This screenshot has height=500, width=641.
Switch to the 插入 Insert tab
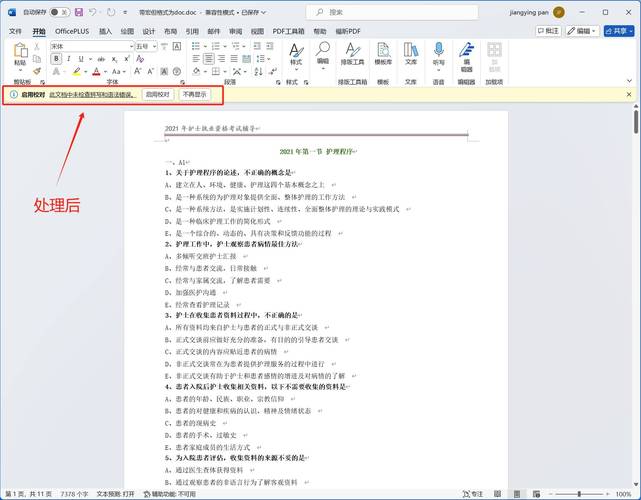(105, 31)
